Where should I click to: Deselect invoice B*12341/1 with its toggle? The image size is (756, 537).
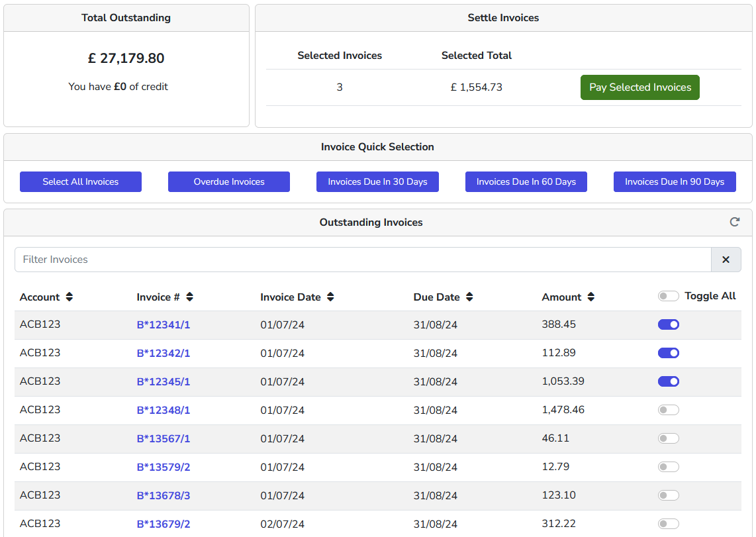click(x=668, y=324)
